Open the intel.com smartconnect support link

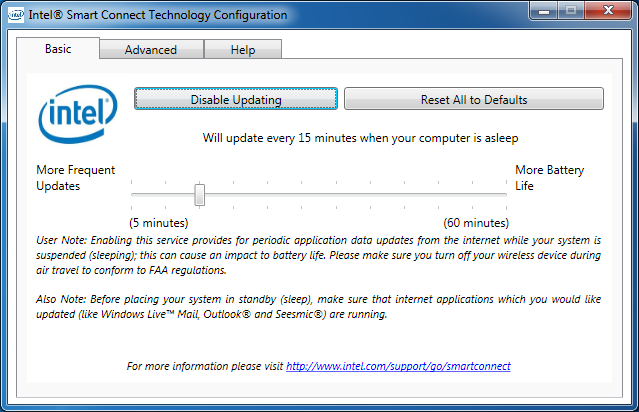click(x=398, y=366)
